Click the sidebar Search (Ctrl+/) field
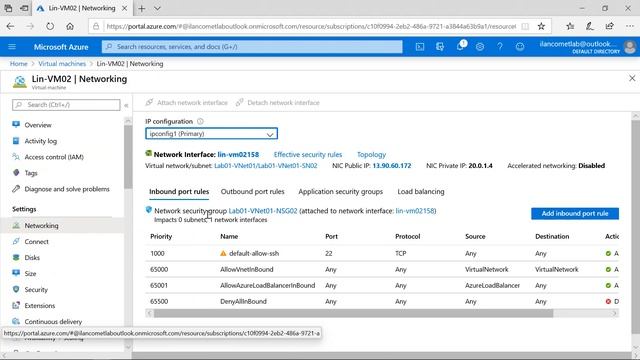 pyautogui.click(x=66, y=105)
